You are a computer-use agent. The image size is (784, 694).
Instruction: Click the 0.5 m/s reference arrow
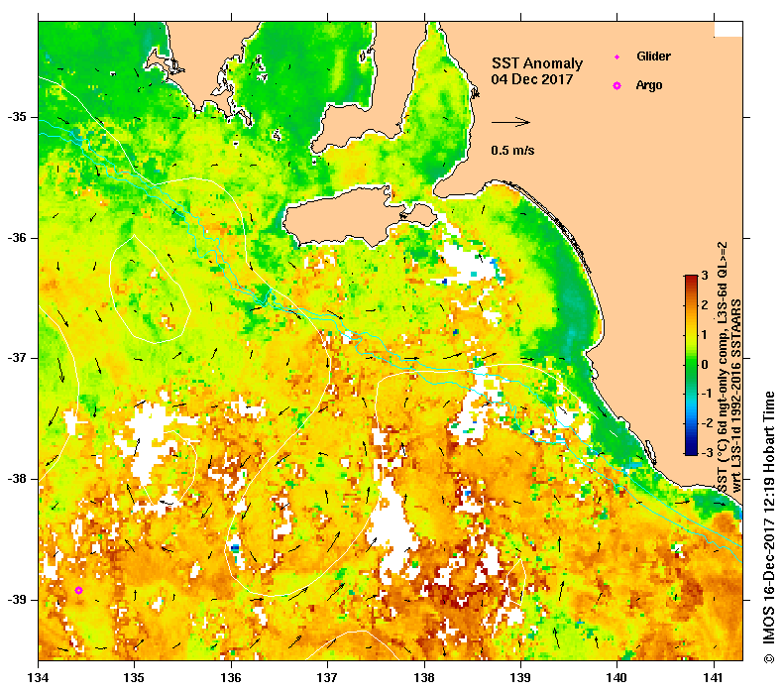(x=510, y=122)
